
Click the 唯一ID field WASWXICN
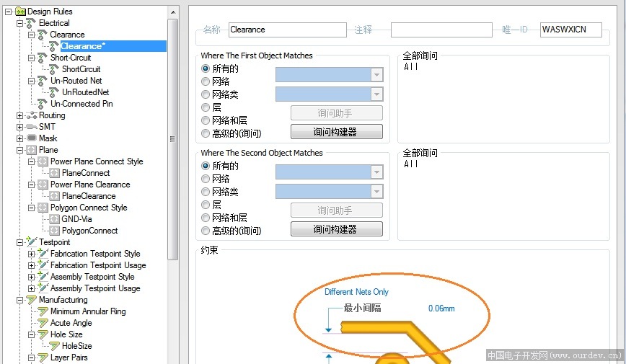pyautogui.click(x=571, y=30)
